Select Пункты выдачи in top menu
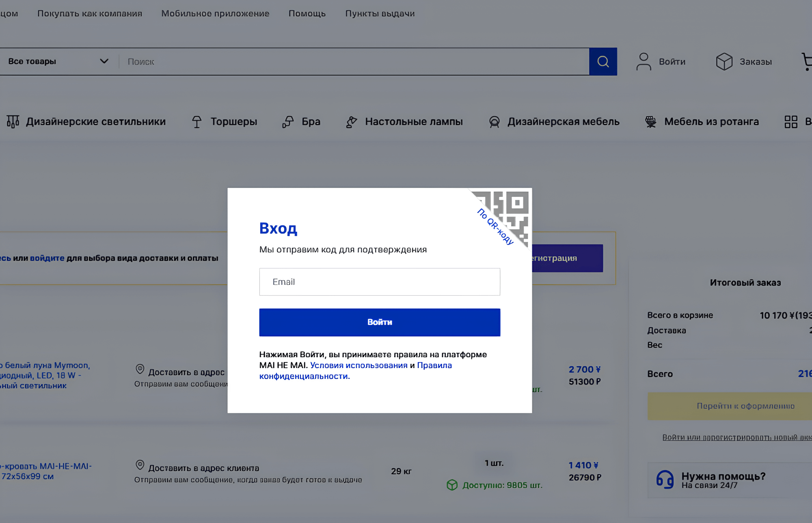 click(379, 13)
